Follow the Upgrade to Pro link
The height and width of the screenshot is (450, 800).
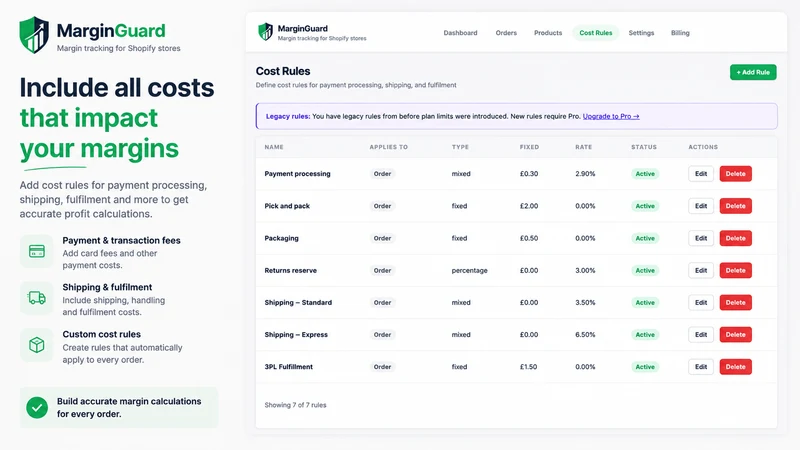(611, 116)
